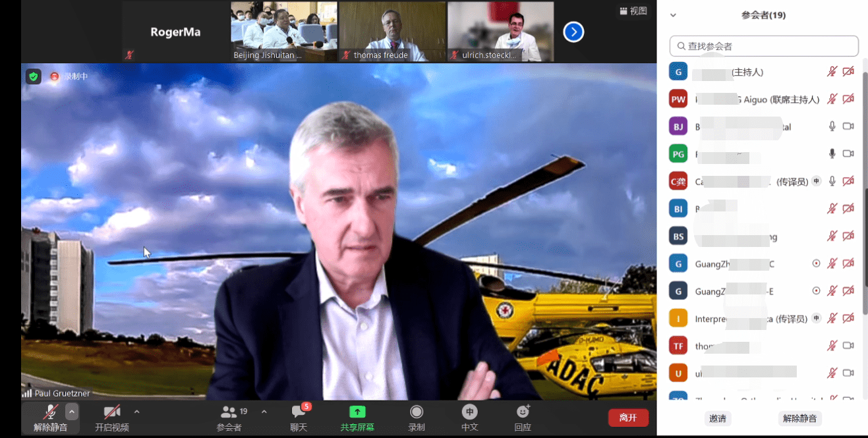This screenshot has height=438, width=868.
Task: Toggle 解除静音 microphone in bottom toolbar
Action: tap(51, 412)
